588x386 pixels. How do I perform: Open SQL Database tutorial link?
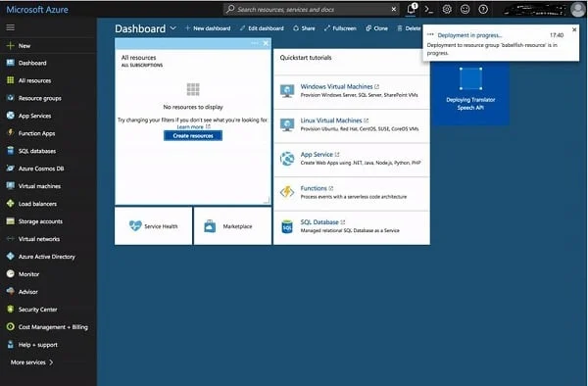tap(319, 222)
